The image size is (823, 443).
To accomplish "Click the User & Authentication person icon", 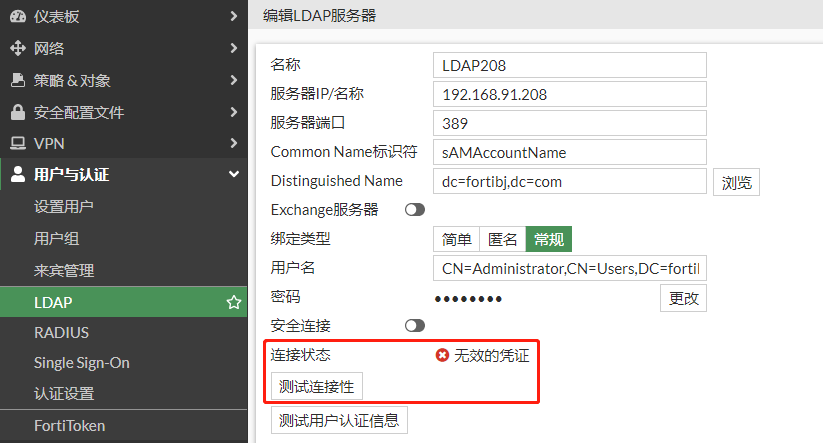I will (x=18, y=175).
